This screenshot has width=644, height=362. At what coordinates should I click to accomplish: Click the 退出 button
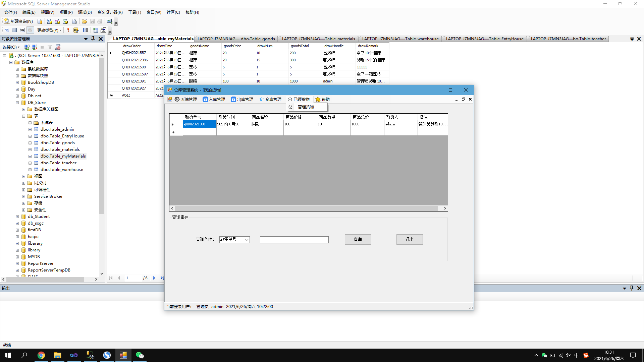409,239
